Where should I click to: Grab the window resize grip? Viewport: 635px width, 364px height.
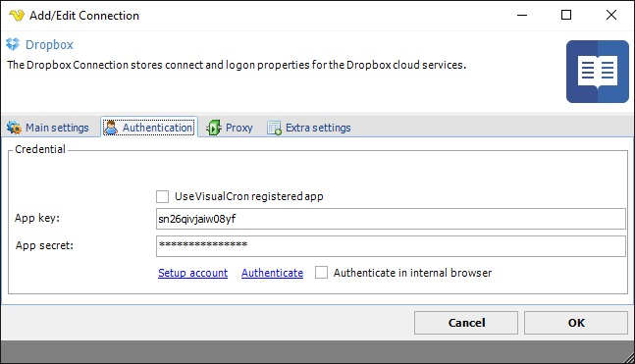[x=629, y=358]
